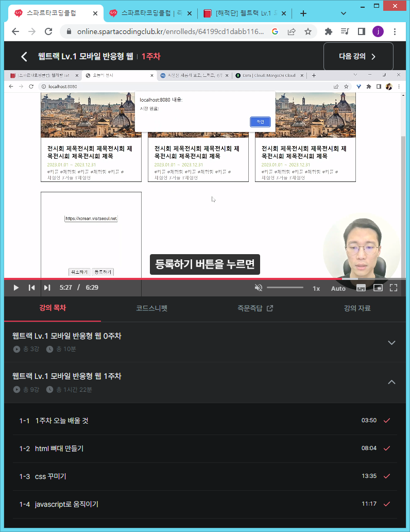Enter fullscreen video mode
Viewport: 410px width, 532px height.
tap(394, 288)
